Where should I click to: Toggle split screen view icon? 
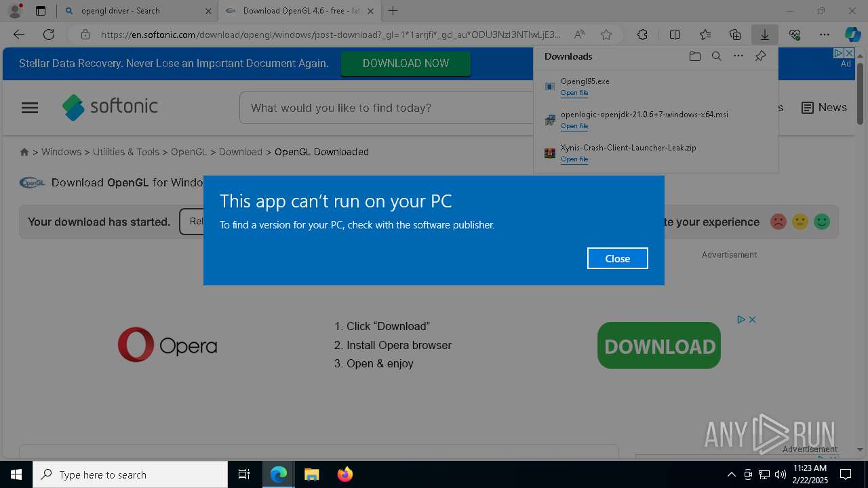(675, 35)
